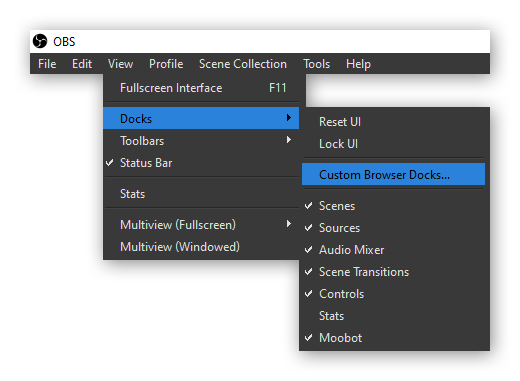The image size is (520, 381).
Task: Open the Tools menu
Action: [x=316, y=64]
